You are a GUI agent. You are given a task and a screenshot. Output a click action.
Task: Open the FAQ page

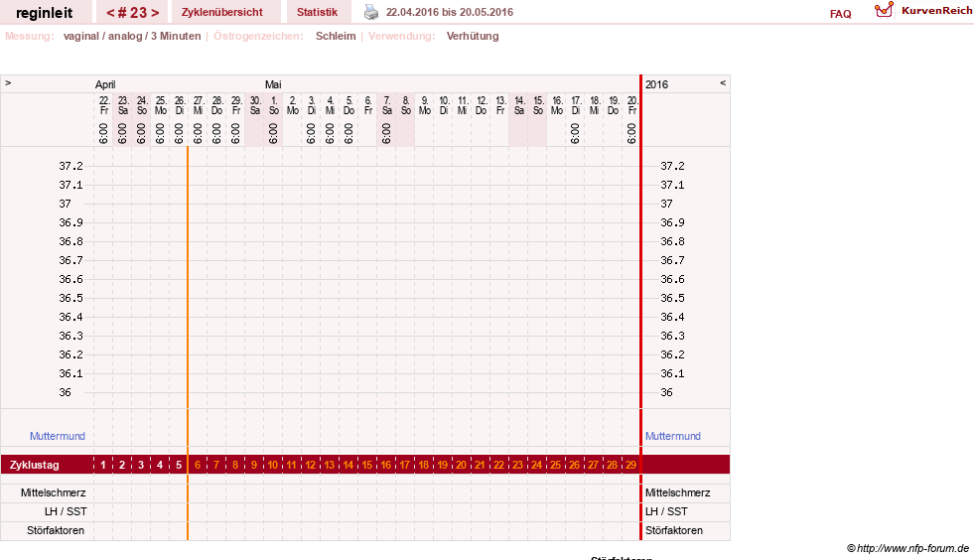point(840,14)
